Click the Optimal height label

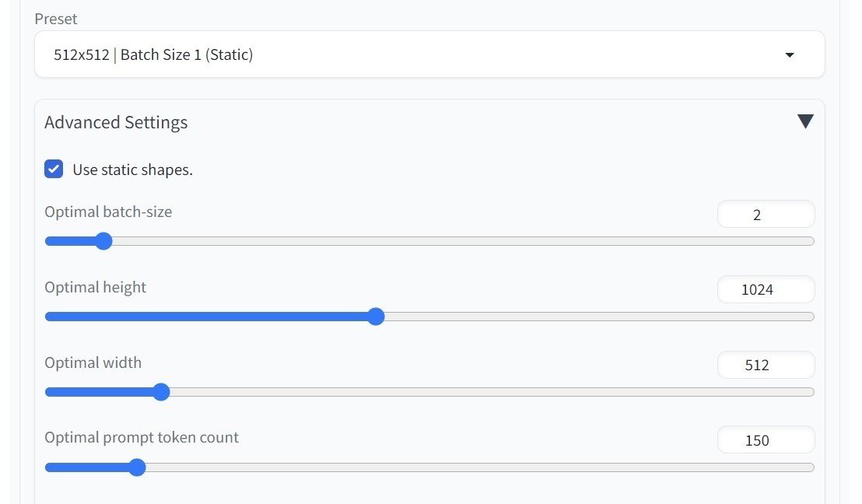click(95, 287)
